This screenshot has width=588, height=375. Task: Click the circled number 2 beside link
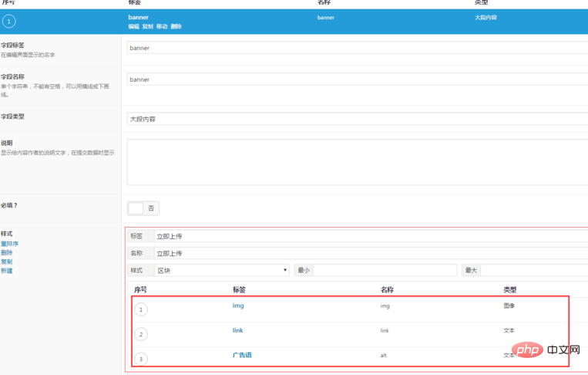141,334
